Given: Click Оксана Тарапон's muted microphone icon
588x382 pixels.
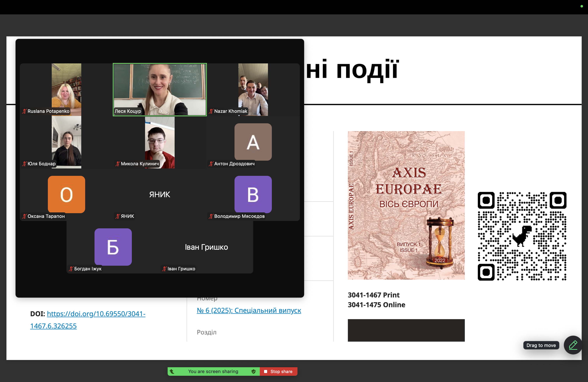Looking at the screenshot, I should tap(24, 216).
